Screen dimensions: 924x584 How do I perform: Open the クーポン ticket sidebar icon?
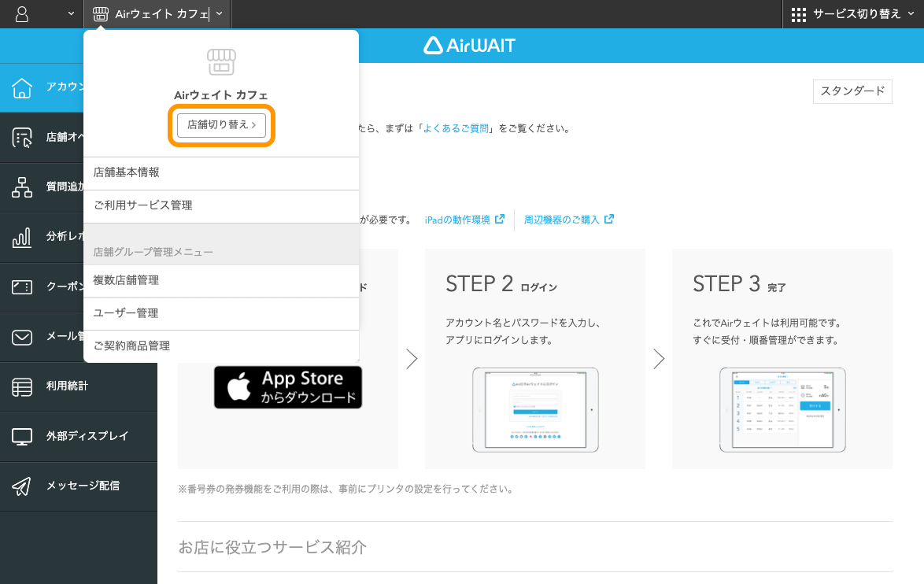[x=22, y=287]
